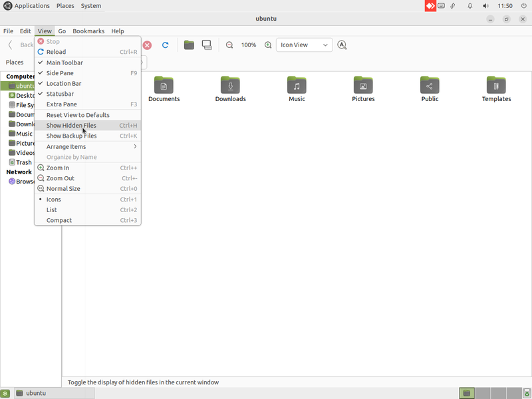The height and width of the screenshot is (399, 532).
Task: Open the Templates folder icon
Action: pyautogui.click(x=496, y=85)
